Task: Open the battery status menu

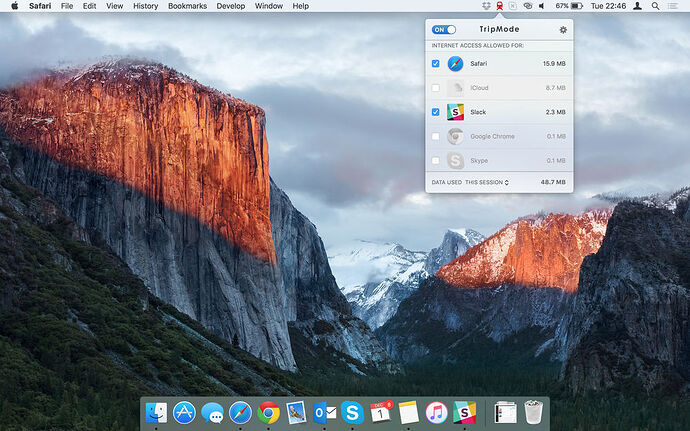Action: pos(574,6)
